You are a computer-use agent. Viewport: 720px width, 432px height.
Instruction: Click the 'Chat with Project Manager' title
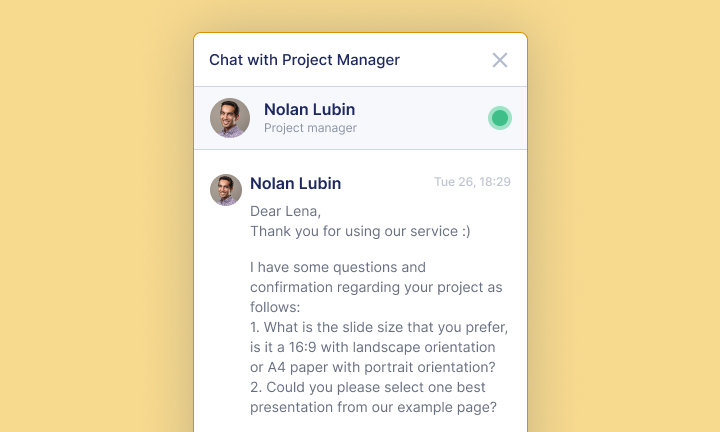[304, 60]
